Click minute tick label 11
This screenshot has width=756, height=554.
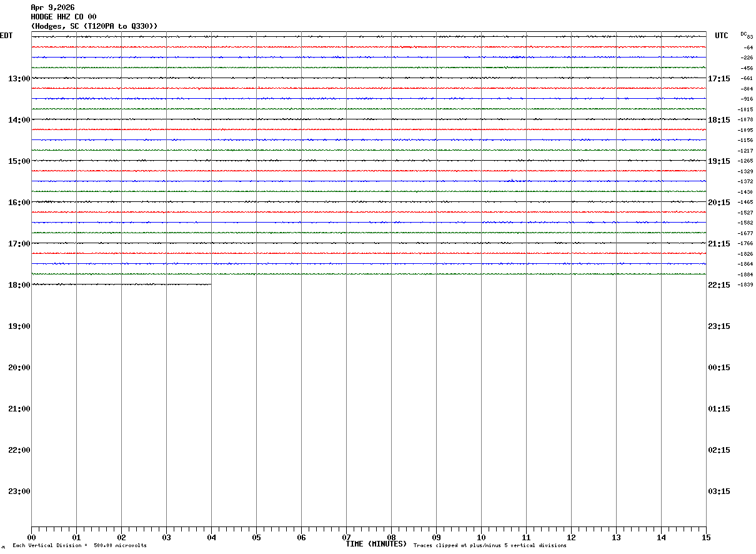526,538
